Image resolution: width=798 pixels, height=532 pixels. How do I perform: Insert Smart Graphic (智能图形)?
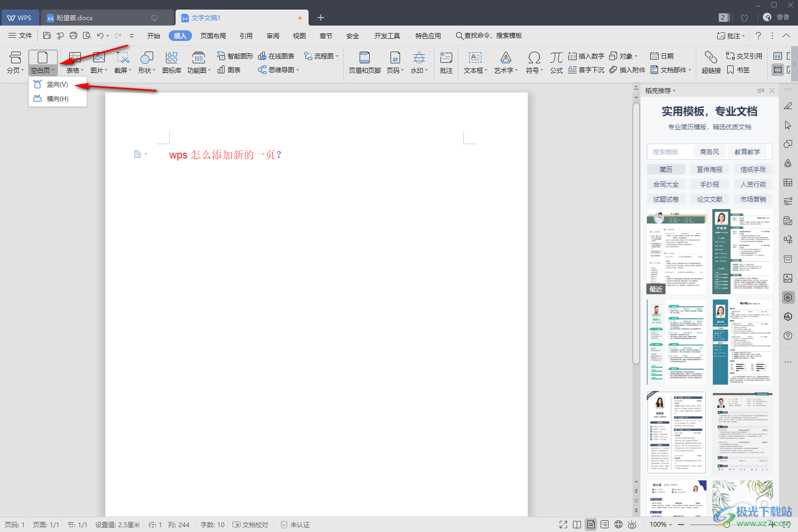235,56
